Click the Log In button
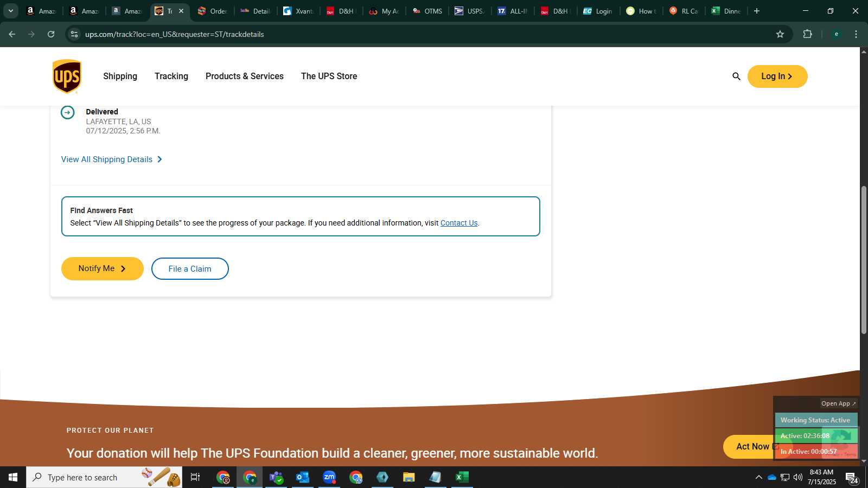 pyautogui.click(x=777, y=76)
